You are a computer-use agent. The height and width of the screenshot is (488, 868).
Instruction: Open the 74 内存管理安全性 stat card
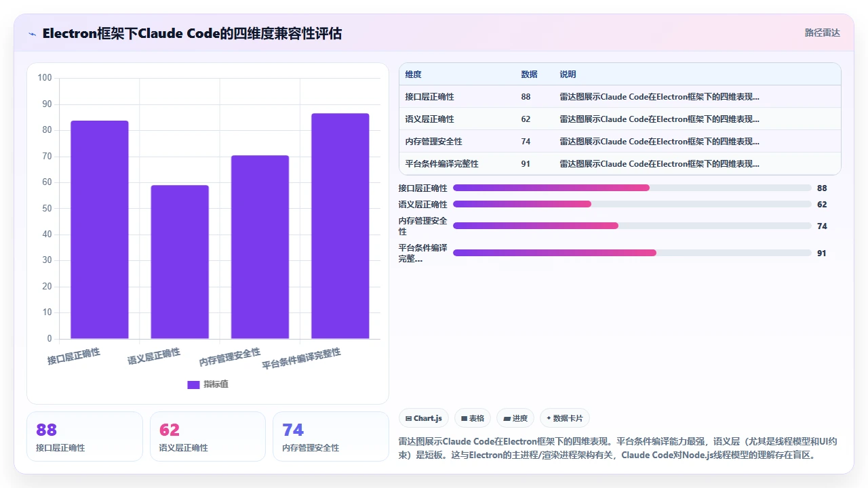tap(331, 436)
